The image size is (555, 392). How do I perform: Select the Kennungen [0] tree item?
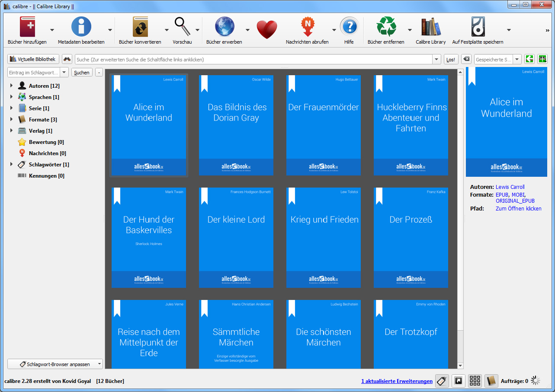click(x=46, y=176)
